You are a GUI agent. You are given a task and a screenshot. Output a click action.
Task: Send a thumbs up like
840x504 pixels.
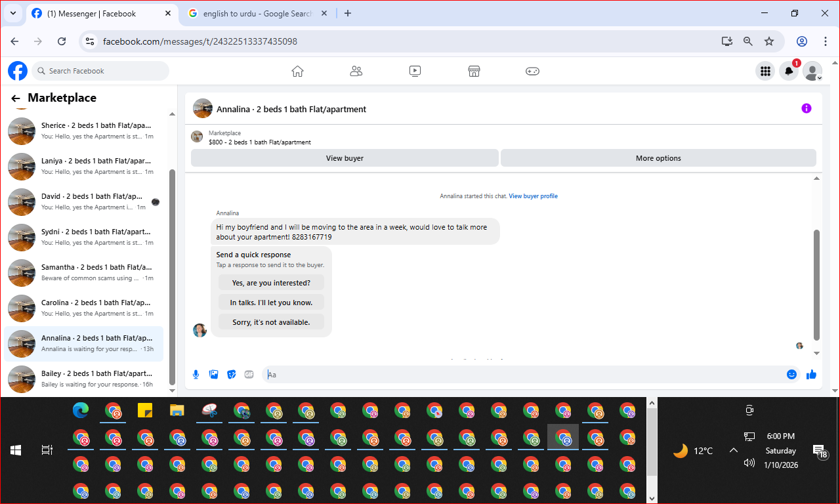(812, 374)
